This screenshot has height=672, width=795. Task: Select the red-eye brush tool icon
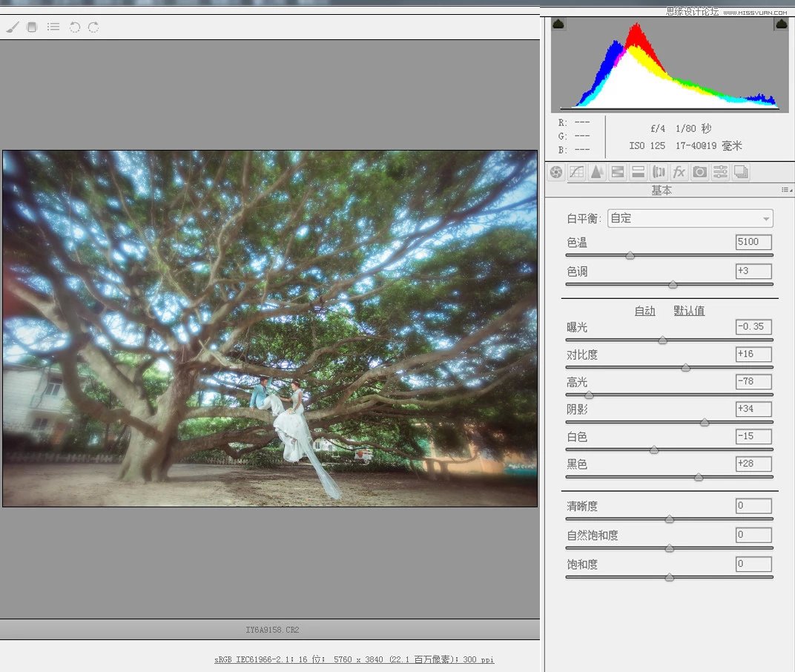(x=13, y=27)
